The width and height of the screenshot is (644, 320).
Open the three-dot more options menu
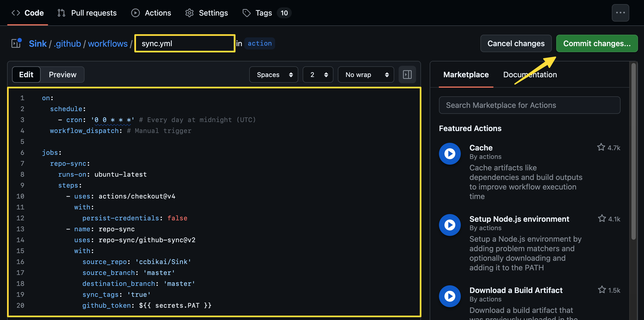620,13
